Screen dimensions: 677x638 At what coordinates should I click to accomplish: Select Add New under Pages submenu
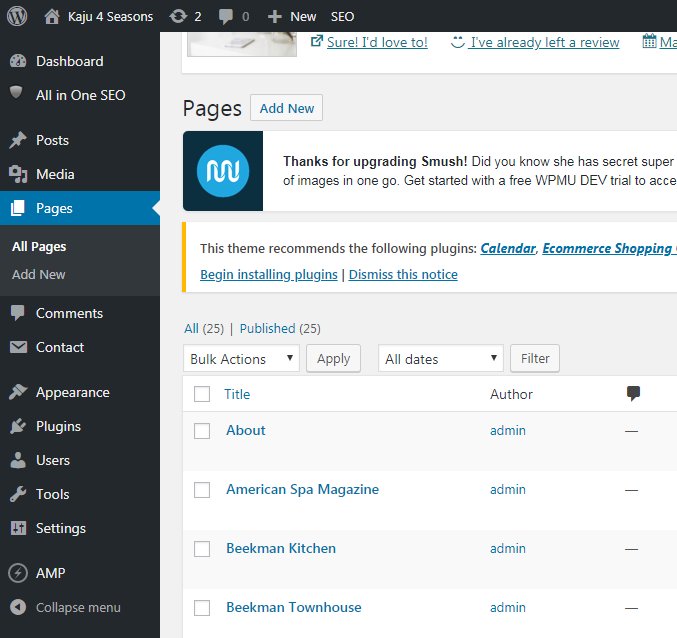pos(38,275)
